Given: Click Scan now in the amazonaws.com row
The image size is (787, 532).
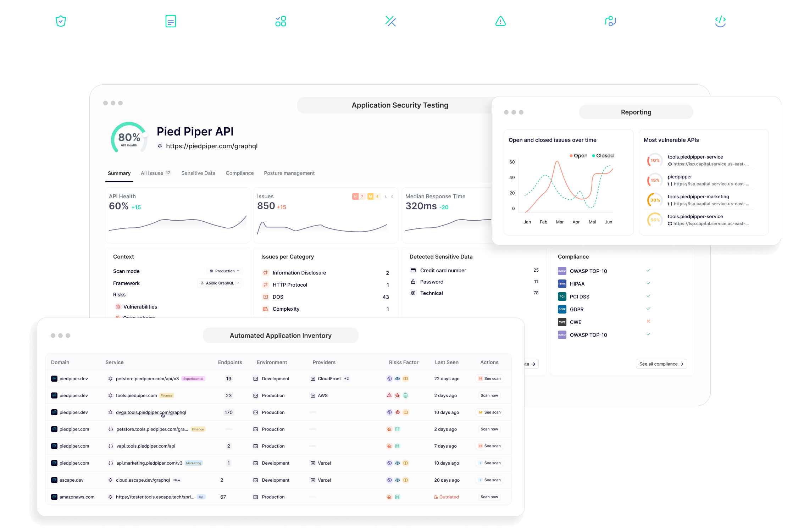Looking at the screenshot, I should point(489,497).
